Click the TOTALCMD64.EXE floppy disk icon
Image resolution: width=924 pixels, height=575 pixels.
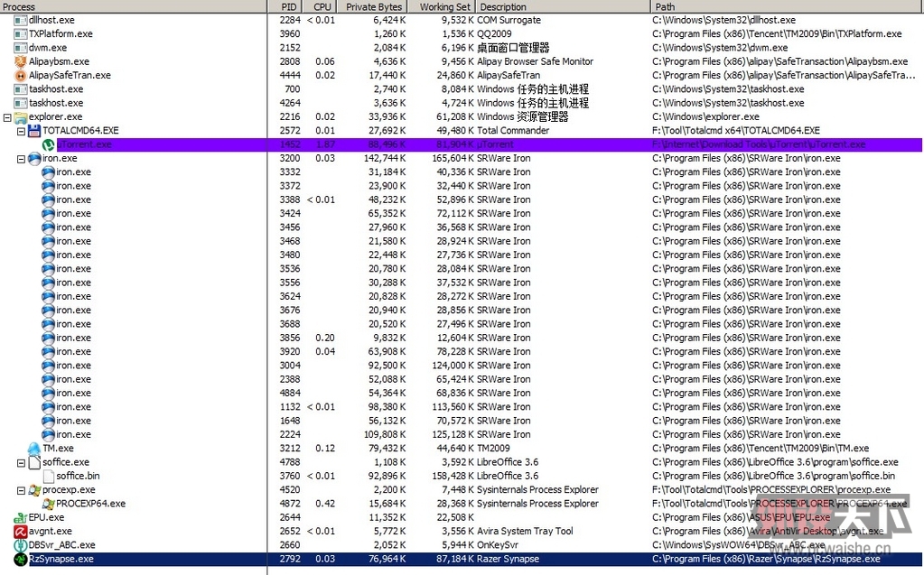[34, 130]
